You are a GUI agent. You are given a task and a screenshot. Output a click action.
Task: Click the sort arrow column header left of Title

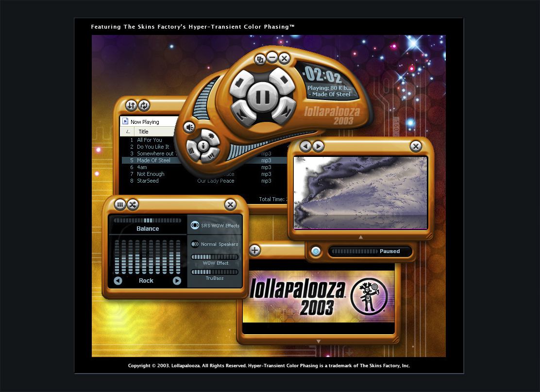pyautogui.click(x=128, y=132)
